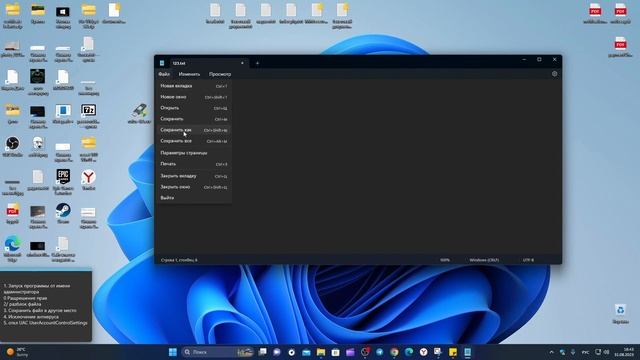Open Mail from the taskbar
This screenshot has width=640, height=360.
pos(306,352)
